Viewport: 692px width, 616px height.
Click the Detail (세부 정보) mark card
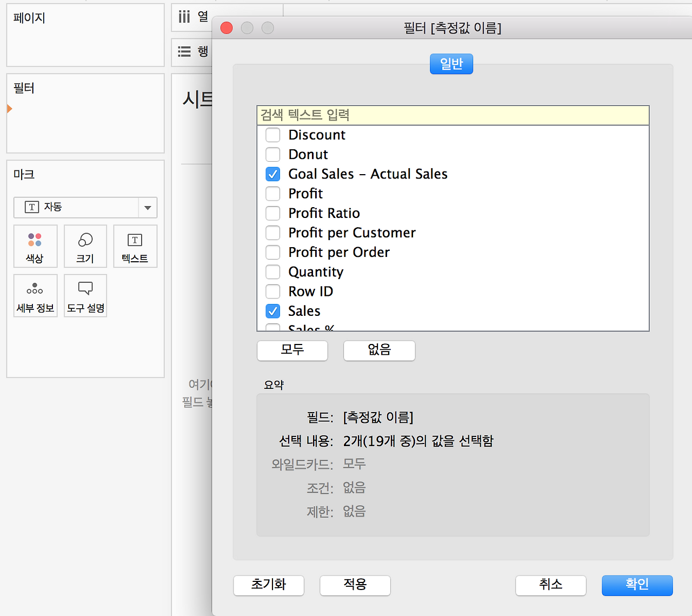pyautogui.click(x=35, y=295)
